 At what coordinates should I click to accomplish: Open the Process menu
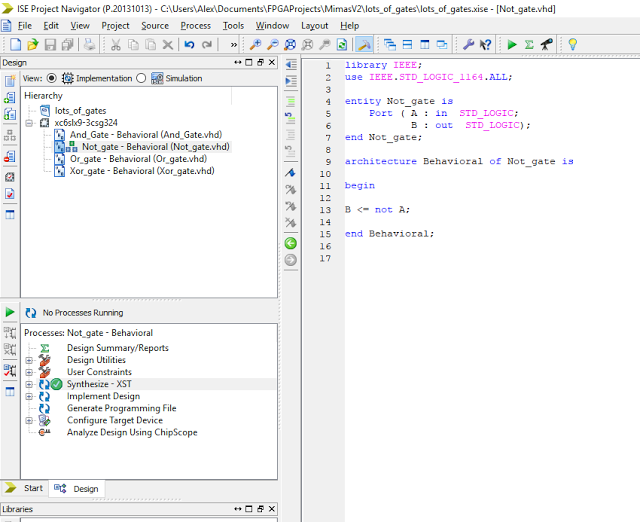196,26
